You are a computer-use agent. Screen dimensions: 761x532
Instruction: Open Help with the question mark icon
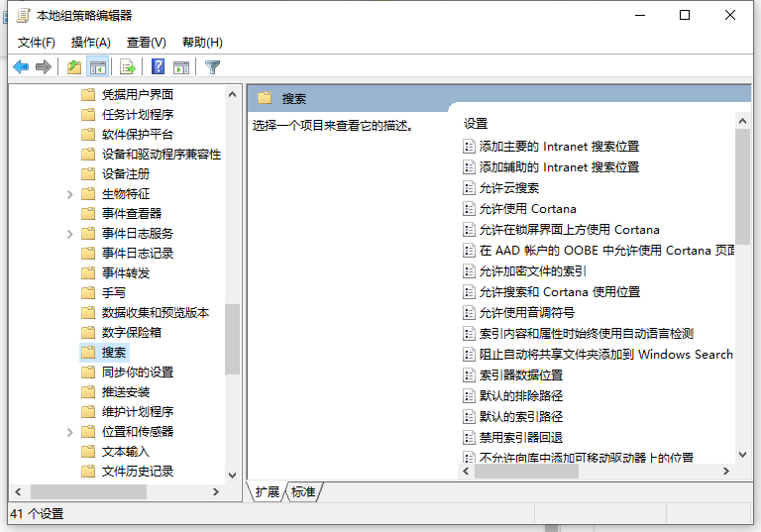[x=158, y=67]
